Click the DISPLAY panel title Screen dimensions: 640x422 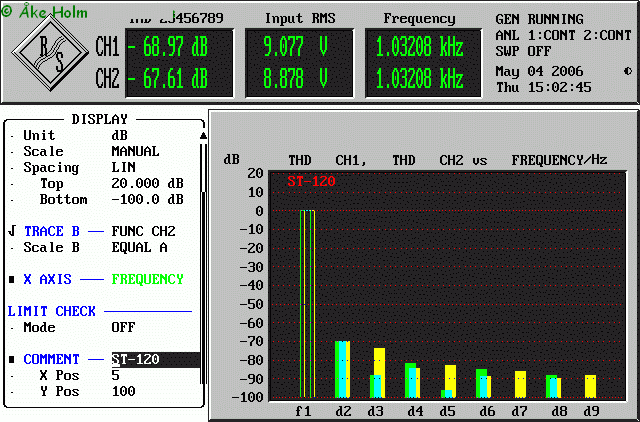click(100, 119)
